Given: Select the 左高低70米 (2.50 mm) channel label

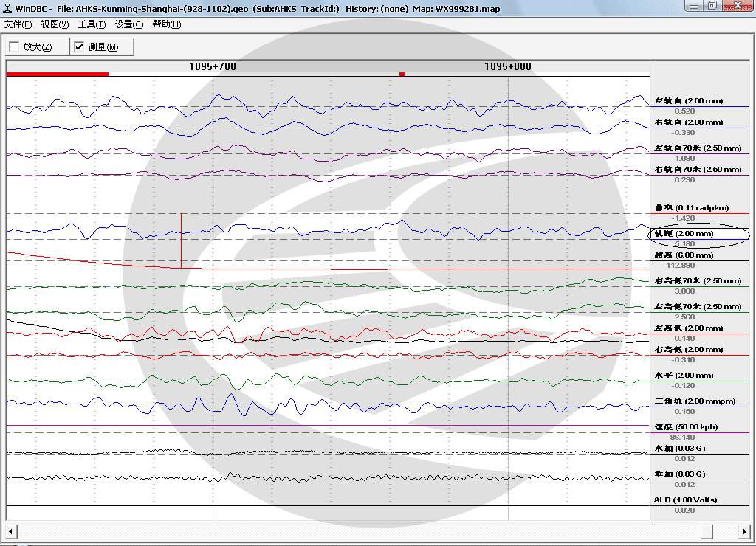Looking at the screenshot, I should point(698,306).
